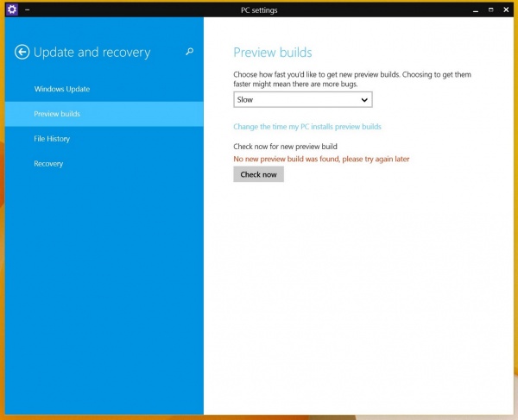This screenshot has height=420, width=518.
Task: Follow the Change the time my PC installs link
Action: click(x=307, y=127)
